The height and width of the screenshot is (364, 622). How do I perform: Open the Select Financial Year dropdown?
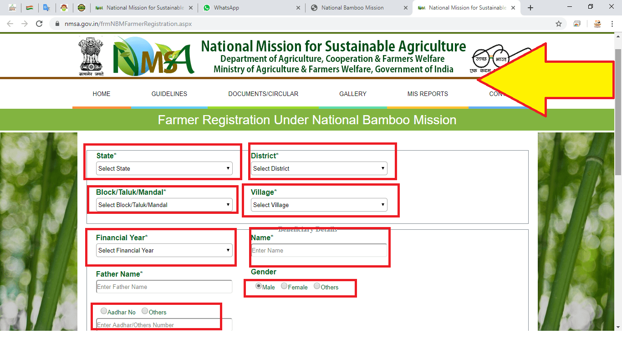(x=164, y=250)
